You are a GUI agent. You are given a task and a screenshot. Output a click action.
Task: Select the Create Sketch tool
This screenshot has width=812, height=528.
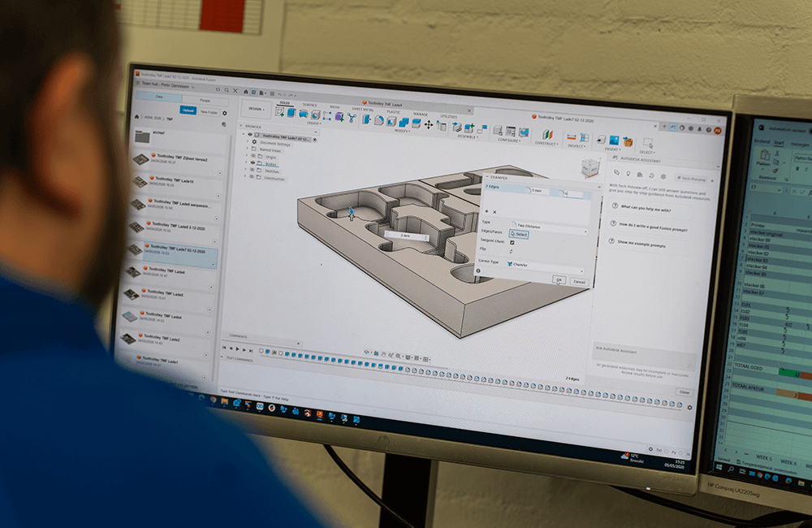coord(279,111)
